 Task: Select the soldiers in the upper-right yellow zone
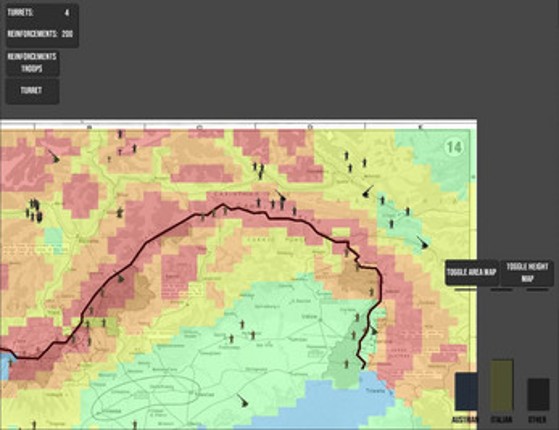tap(355, 162)
